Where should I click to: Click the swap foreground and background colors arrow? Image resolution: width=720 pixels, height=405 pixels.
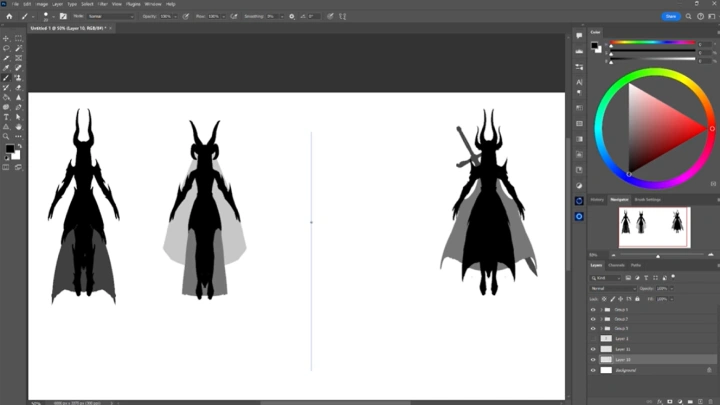pos(19,146)
